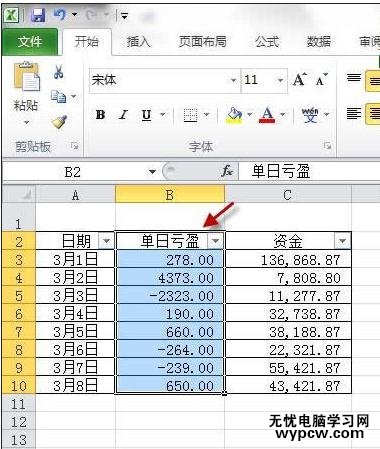Click the Cut scissors icon
Image resolution: width=380 pixels, height=449 pixels.
[x=59, y=71]
